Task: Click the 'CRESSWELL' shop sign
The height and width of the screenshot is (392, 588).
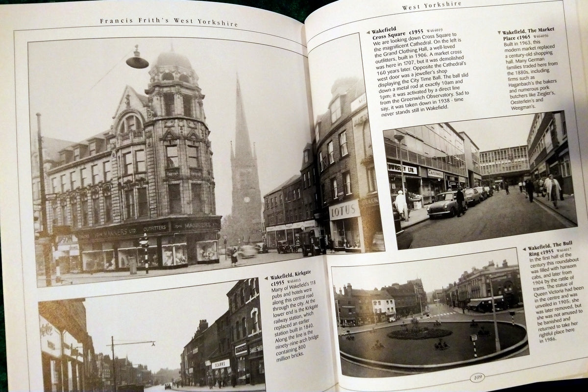Action: click(435, 173)
